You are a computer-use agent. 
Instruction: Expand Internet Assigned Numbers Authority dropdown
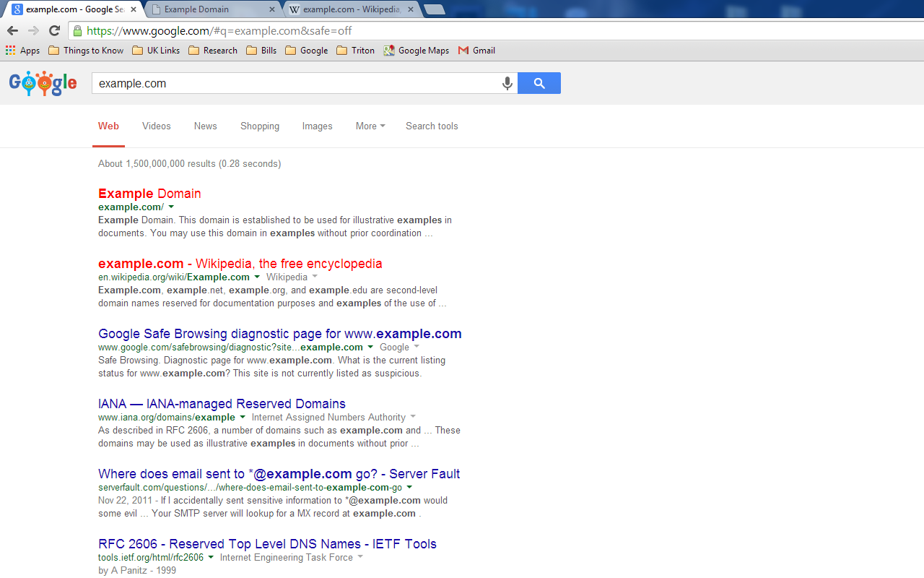(x=413, y=418)
